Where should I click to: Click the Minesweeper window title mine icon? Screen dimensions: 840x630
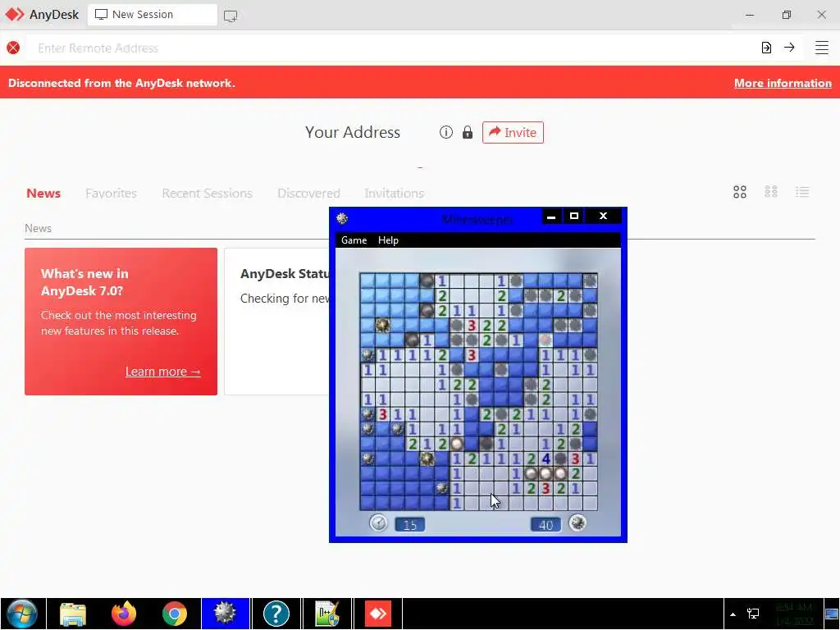point(342,218)
